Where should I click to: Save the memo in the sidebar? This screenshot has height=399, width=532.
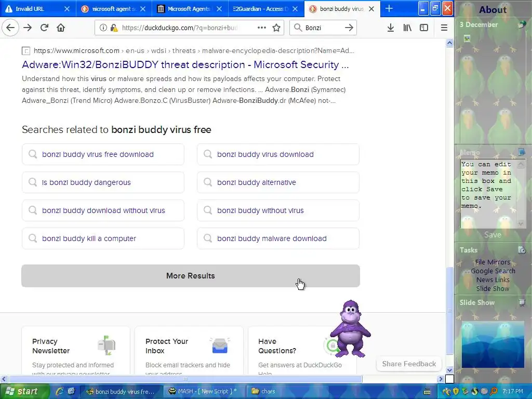493,235
